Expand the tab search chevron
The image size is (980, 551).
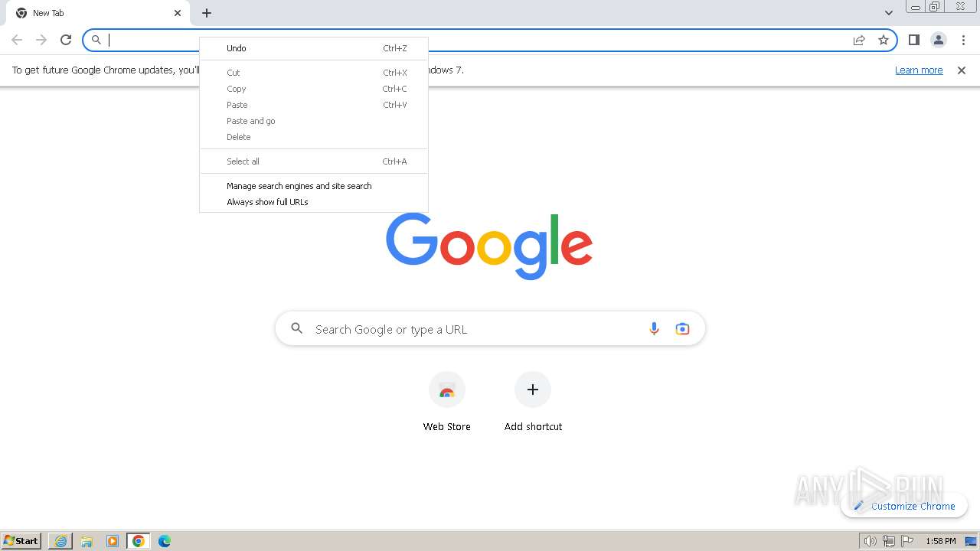pos(889,13)
